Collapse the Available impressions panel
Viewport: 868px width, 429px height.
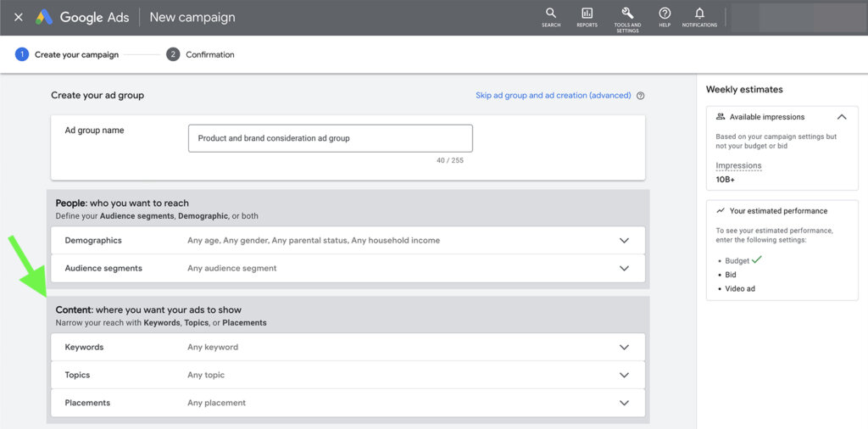point(842,117)
